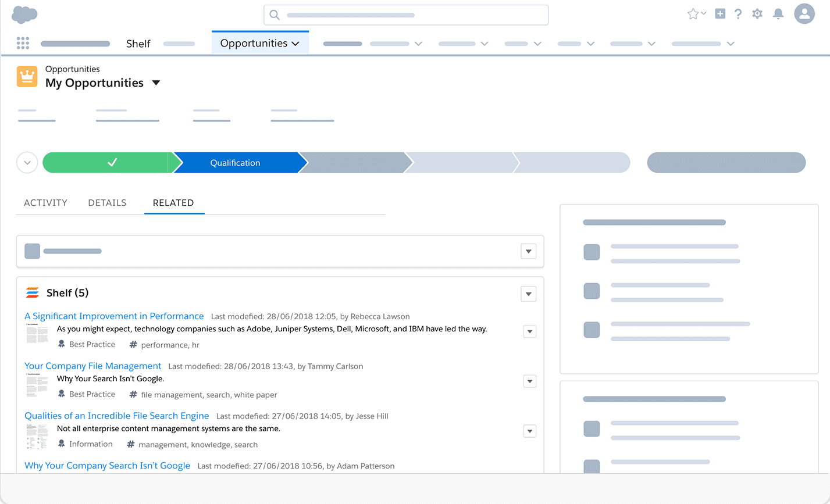This screenshot has height=504, width=830.
Task: Click the favorites star icon
Action: (x=693, y=14)
